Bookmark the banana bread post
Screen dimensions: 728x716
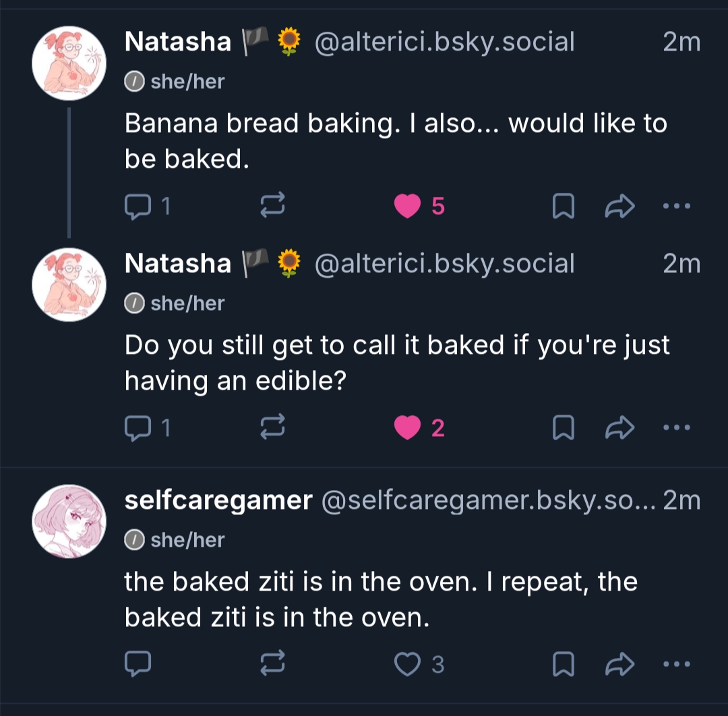click(563, 206)
